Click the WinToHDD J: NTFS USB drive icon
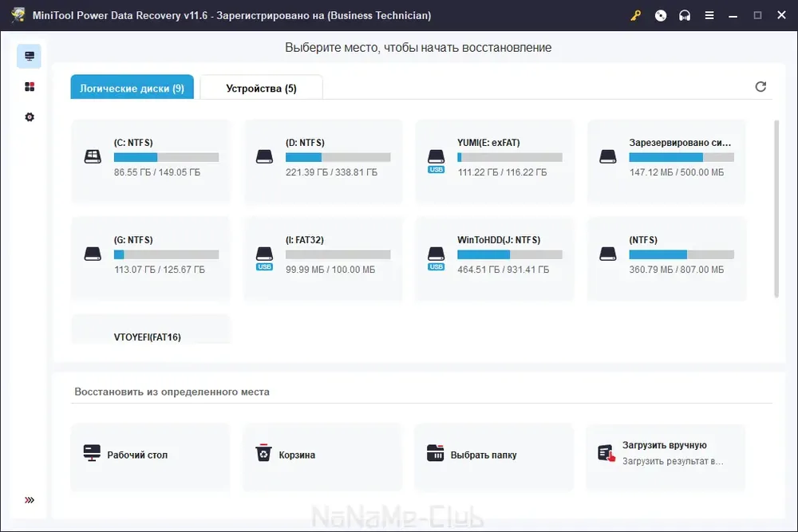Viewport: 798px width, 532px height. [x=437, y=258]
